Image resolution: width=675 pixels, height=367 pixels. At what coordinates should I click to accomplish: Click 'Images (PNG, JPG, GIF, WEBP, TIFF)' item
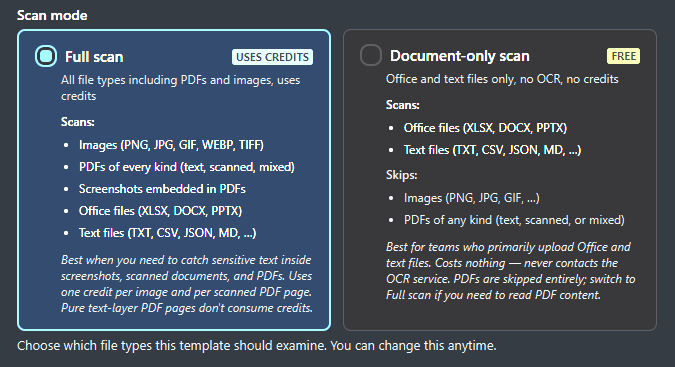click(x=171, y=145)
